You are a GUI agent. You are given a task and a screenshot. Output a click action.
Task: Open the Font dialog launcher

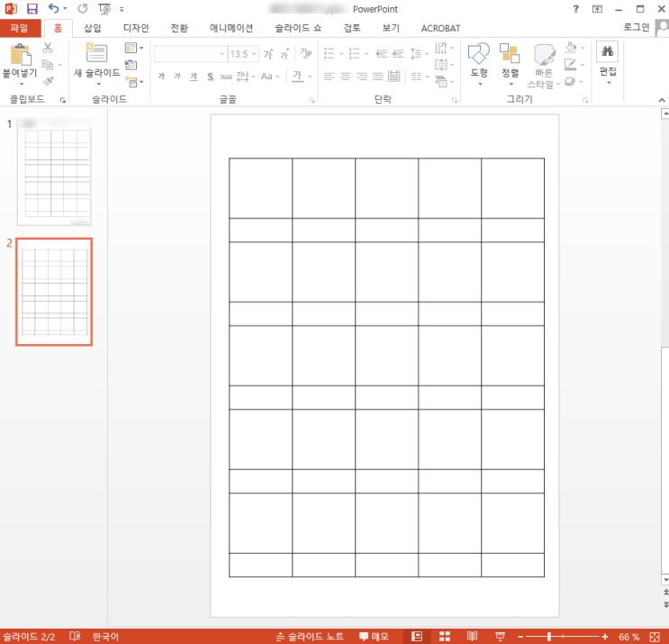tap(312, 100)
